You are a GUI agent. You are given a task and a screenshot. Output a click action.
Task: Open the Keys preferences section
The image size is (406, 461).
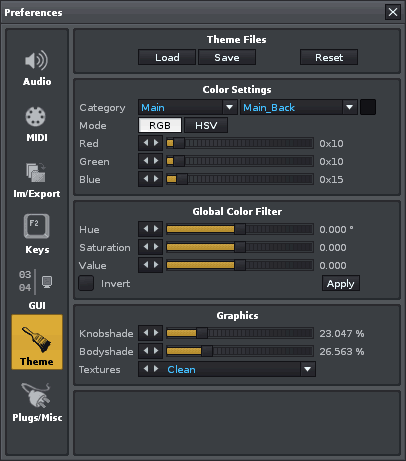pyautogui.click(x=37, y=234)
